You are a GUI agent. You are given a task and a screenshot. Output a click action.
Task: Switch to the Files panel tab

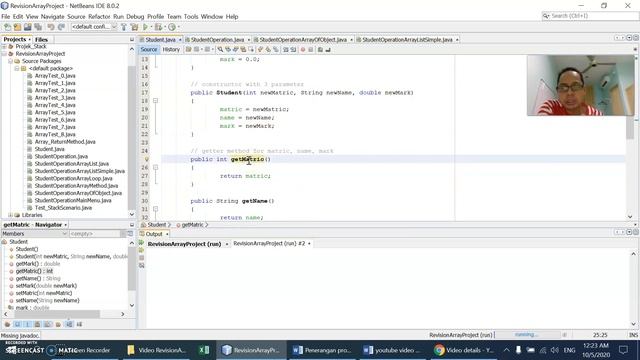[41, 40]
